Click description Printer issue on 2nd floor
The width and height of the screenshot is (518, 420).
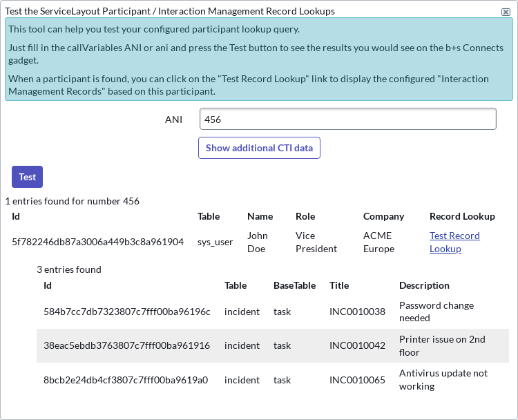pos(442,345)
